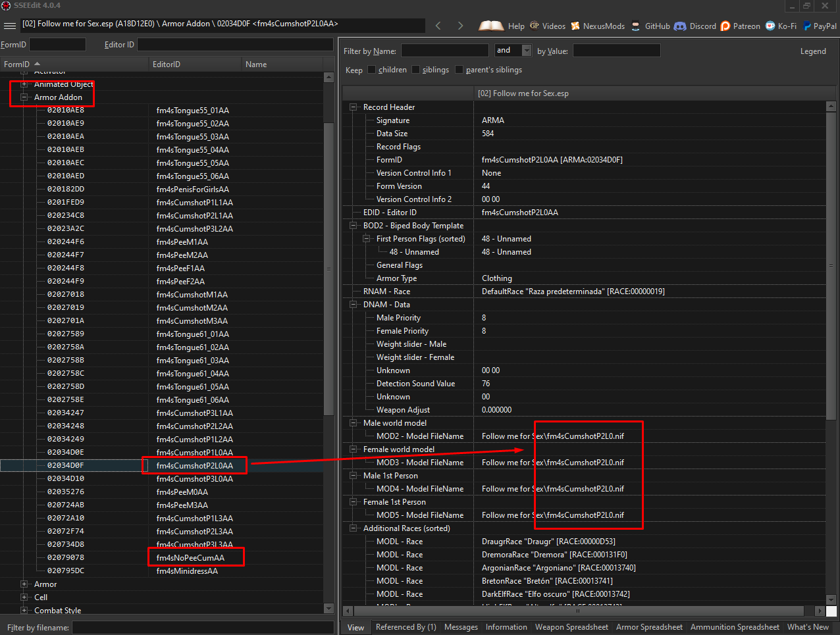Expand the Combat Style tree node
This screenshot has height=635, width=840.
click(24, 611)
